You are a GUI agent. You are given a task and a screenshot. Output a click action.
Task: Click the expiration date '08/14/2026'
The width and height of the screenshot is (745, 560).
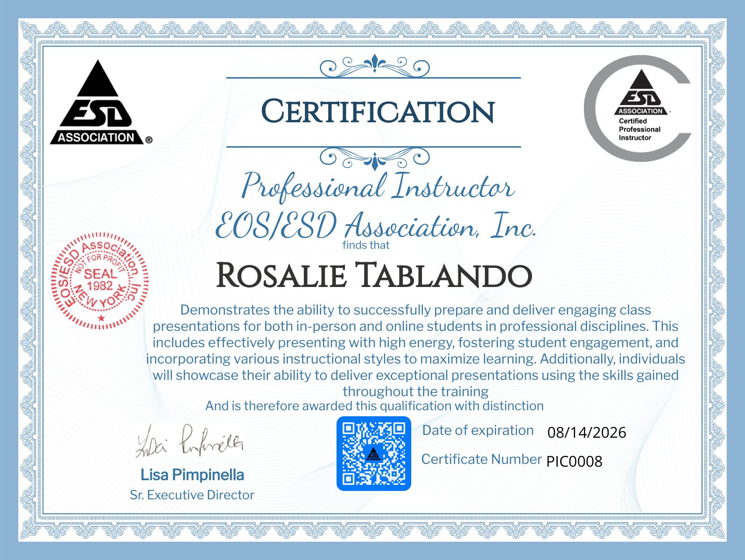[587, 433]
